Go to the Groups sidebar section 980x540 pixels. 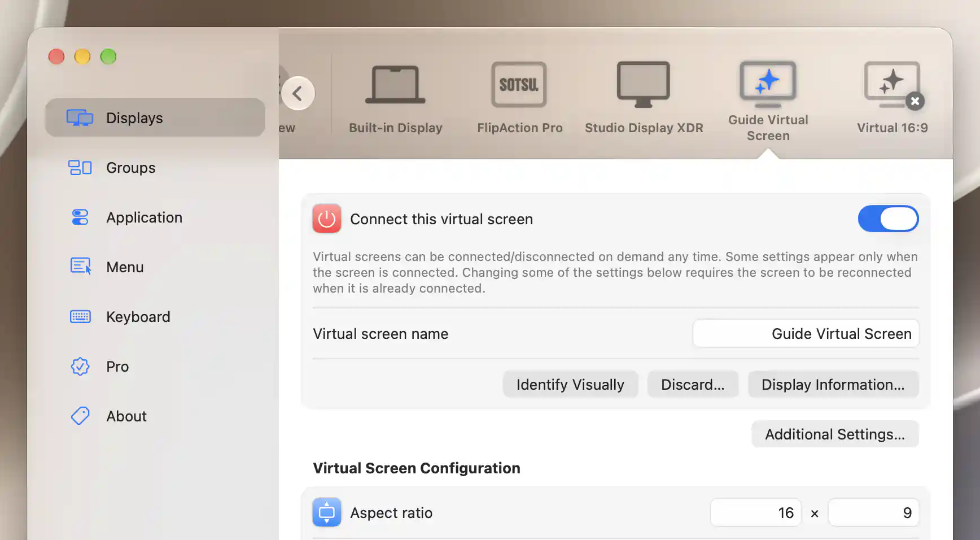[155, 168]
